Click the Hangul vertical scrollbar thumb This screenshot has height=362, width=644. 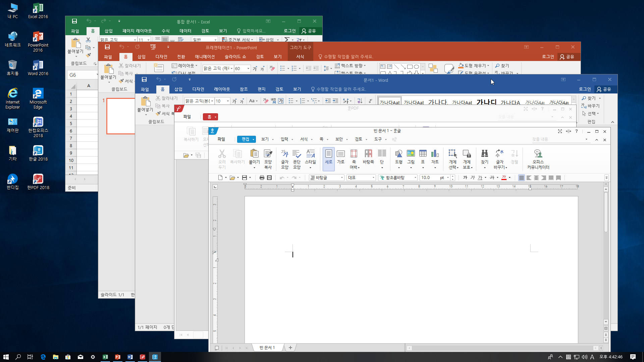coord(606,212)
